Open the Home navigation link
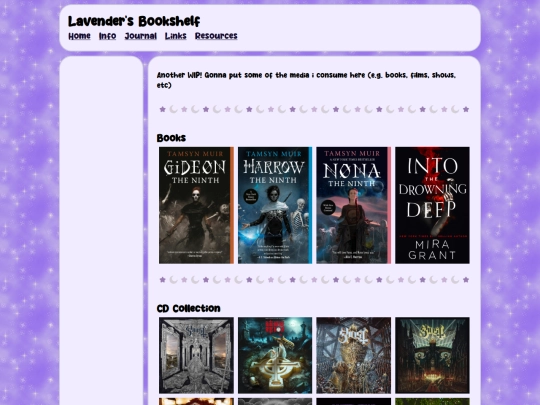 pyautogui.click(x=79, y=36)
